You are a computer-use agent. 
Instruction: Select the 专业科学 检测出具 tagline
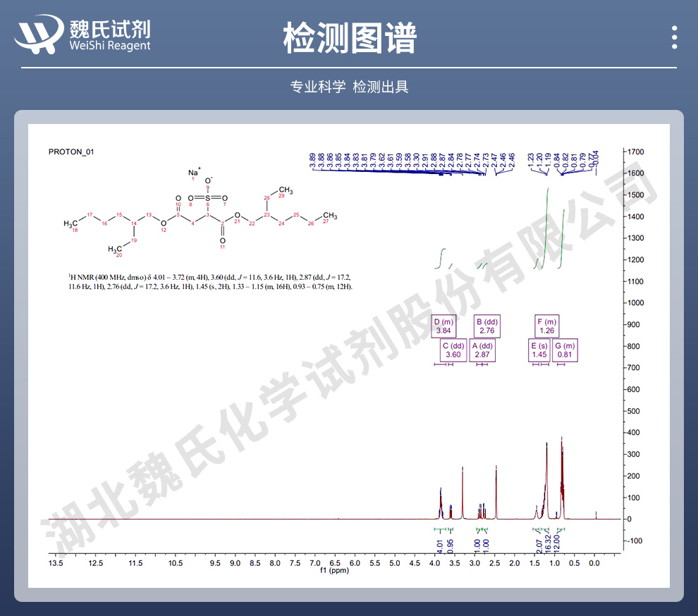point(349,86)
